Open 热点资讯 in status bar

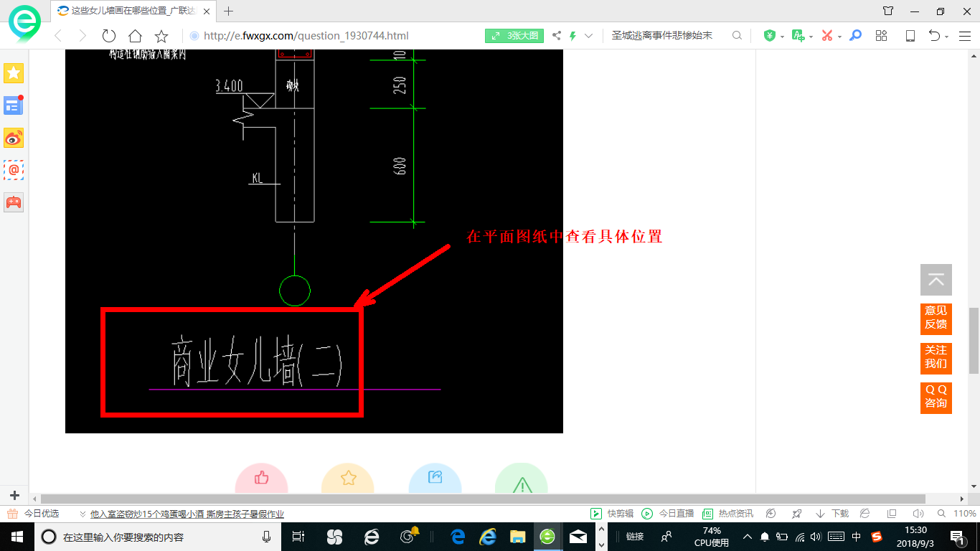(x=727, y=514)
